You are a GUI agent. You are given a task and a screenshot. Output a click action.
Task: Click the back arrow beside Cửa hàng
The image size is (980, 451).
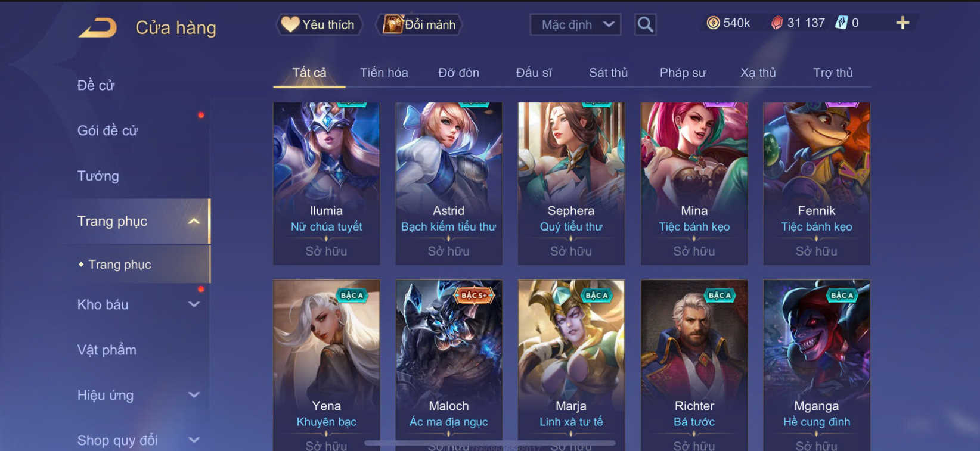coord(98,27)
